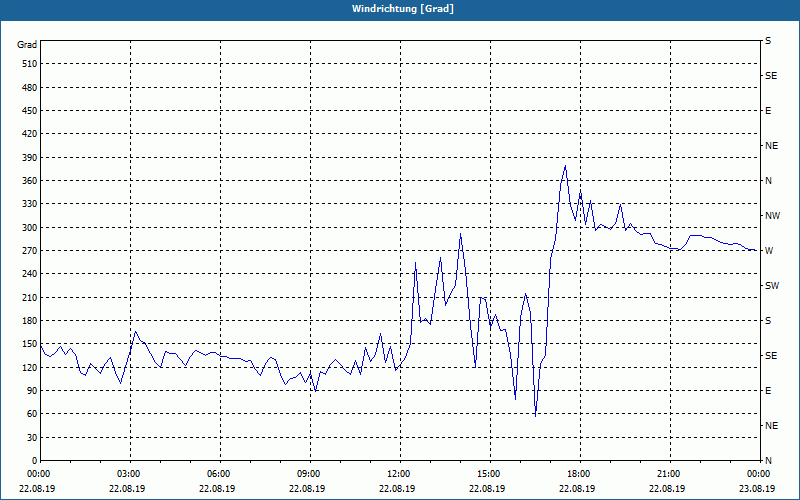Click the 420 degree axis label

(29, 134)
